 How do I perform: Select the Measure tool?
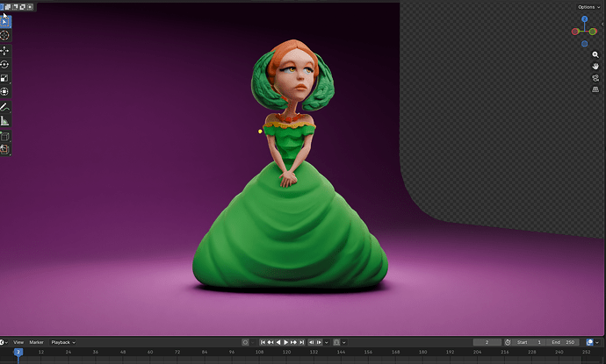(x=4, y=121)
